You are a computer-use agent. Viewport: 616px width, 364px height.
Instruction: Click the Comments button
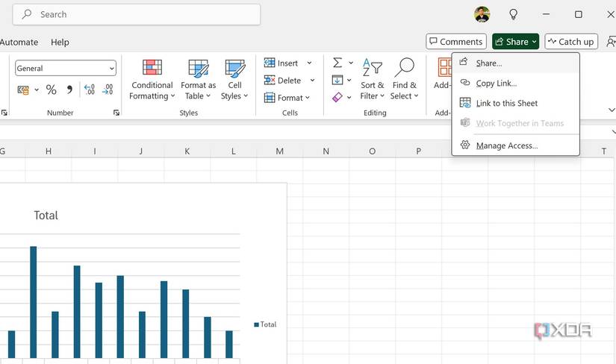coord(456,42)
